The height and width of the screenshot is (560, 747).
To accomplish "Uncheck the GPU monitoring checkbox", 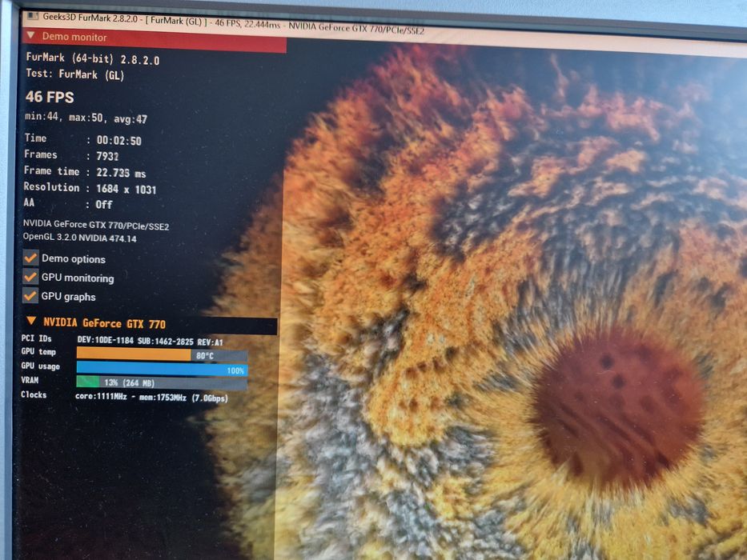I will point(31,277).
